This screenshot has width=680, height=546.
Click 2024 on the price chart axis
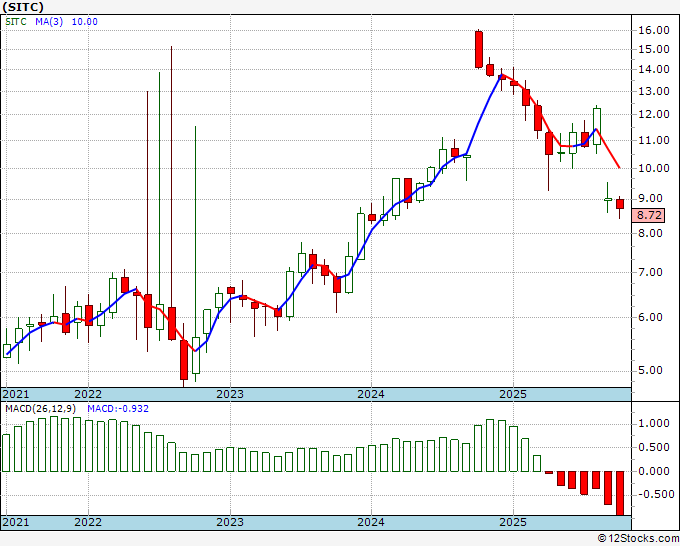(371, 394)
